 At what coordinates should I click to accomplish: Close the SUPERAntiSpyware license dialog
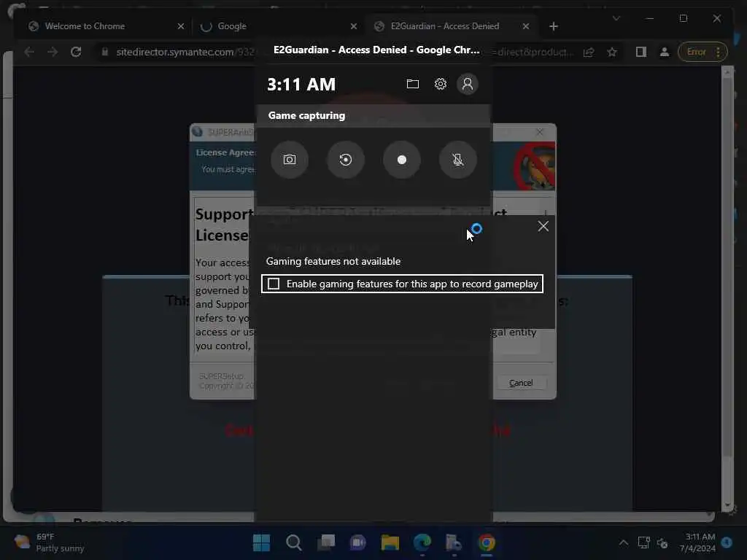pyautogui.click(x=539, y=132)
